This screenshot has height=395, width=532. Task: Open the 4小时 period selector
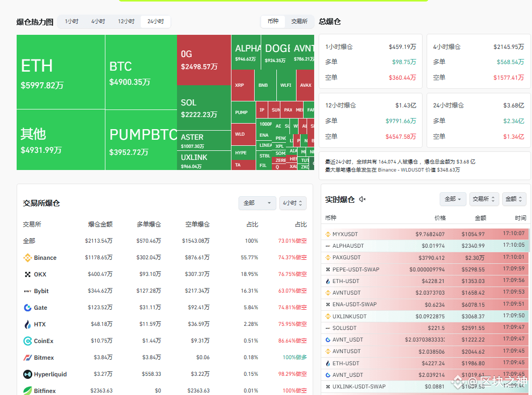tap(293, 203)
